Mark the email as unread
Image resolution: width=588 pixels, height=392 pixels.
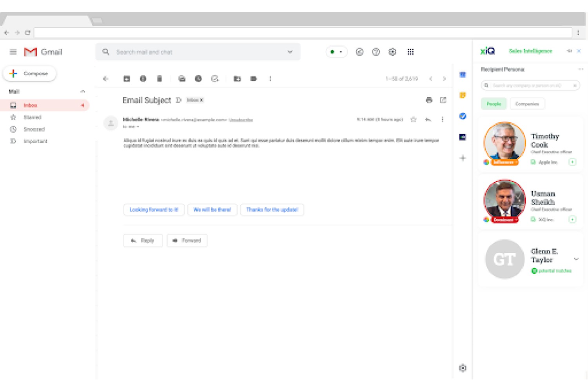(182, 79)
